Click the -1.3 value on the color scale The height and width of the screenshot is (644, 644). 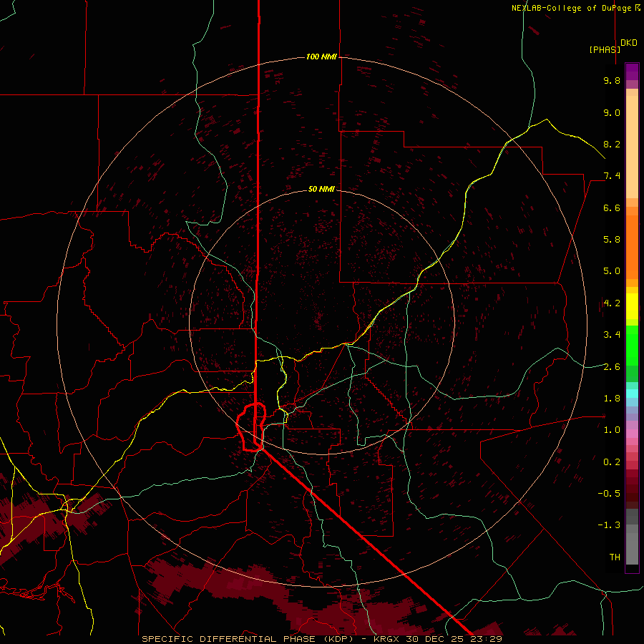(609, 525)
